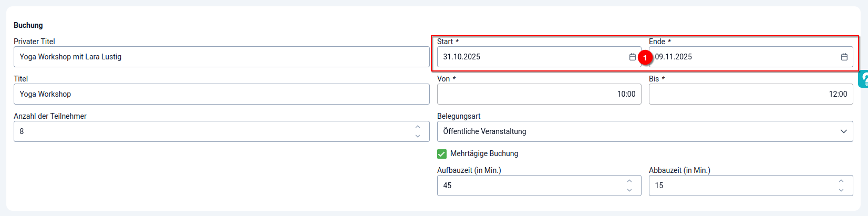The height and width of the screenshot is (216, 868).
Task: Increase Abbauzeit with up arrow
Action: pos(841,181)
